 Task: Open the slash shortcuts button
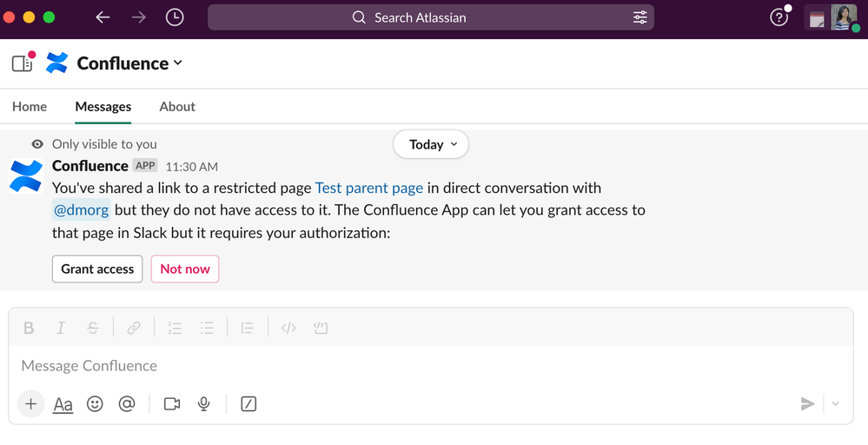click(248, 404)
